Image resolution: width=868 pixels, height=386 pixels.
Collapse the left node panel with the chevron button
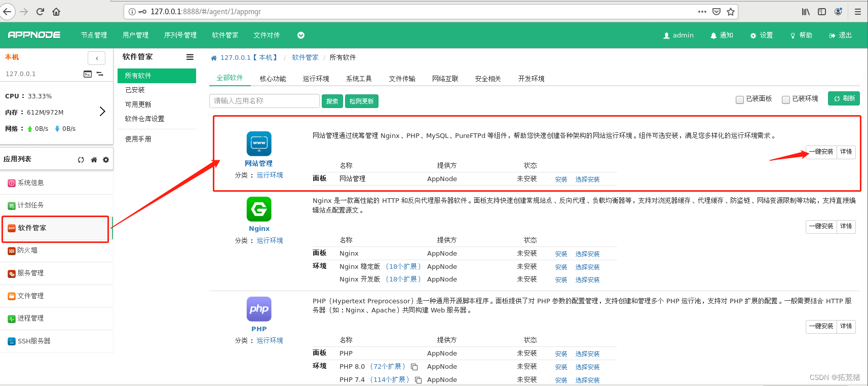(97, 58)
